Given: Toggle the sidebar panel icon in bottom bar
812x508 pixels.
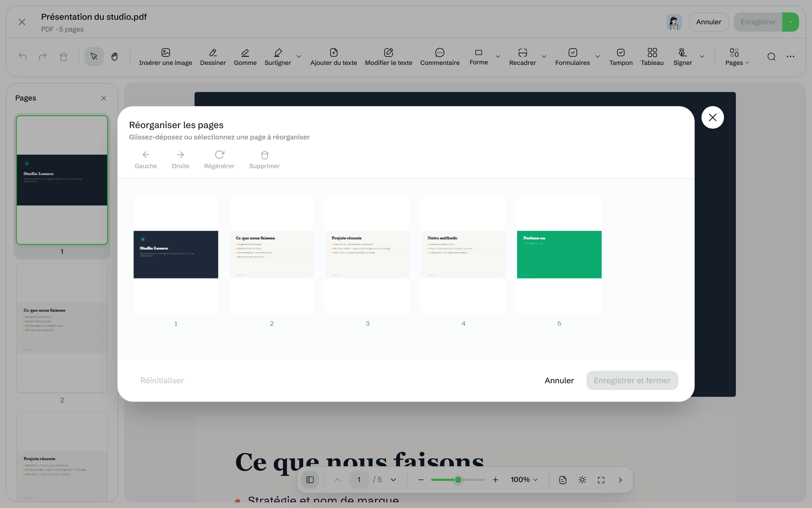Looking at the screenshot, I should point(310,480).
